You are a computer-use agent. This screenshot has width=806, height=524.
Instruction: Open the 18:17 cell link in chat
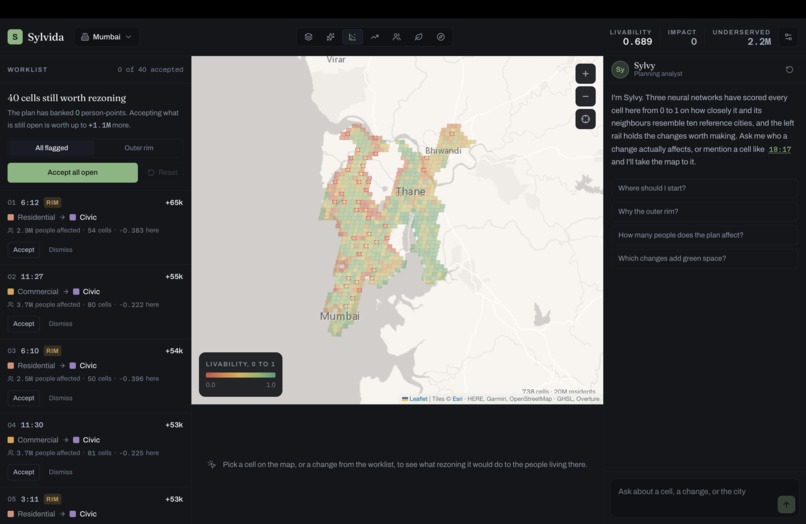pyautogui.click(x=780, y=150)
